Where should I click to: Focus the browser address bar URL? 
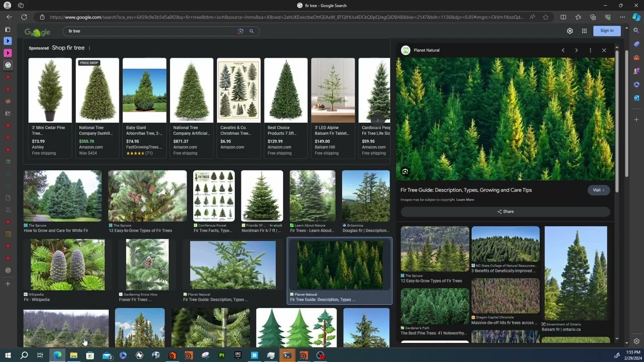[286, 17]
